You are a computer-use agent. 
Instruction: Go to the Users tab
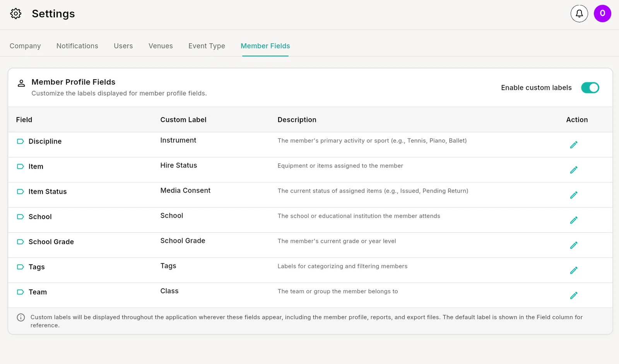tap(123, 46)
